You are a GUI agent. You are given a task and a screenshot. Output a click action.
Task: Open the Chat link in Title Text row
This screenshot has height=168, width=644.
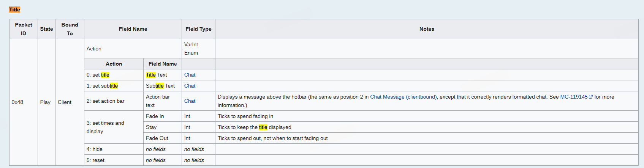pyautogui.click(x=190, y=75)
